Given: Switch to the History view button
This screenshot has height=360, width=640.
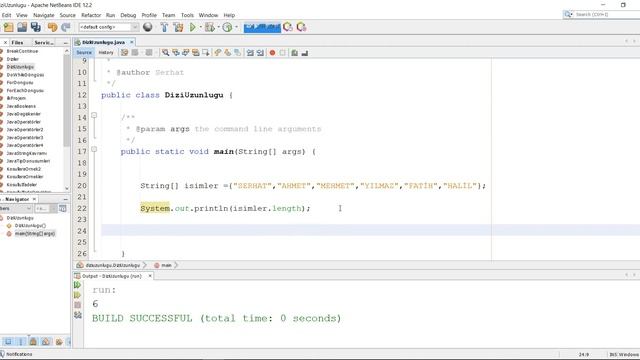Looking at the screenshot, I should pos(106,53).
